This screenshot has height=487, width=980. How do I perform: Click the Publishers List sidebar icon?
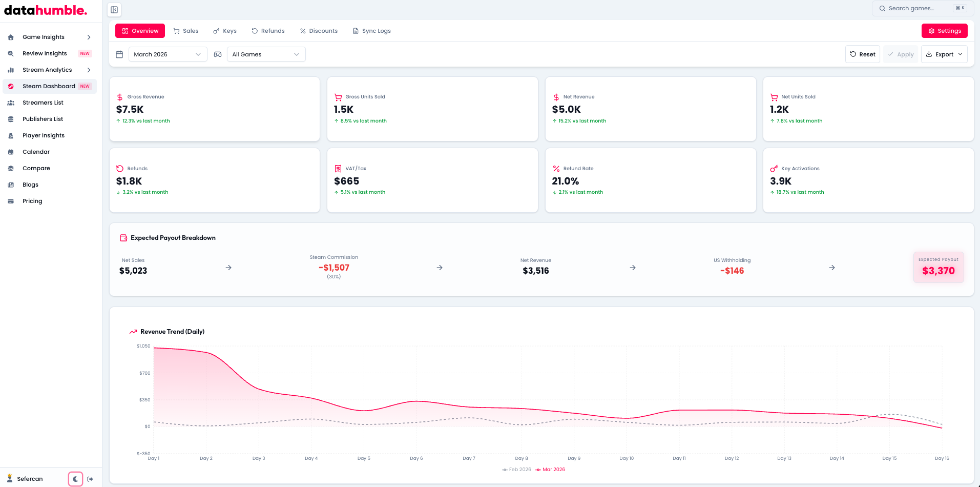pyautogui.click(x=11, y=119)
